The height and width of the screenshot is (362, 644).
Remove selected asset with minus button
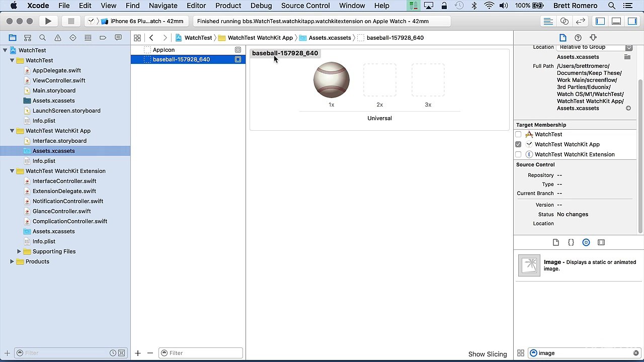(x=150, y=353)
